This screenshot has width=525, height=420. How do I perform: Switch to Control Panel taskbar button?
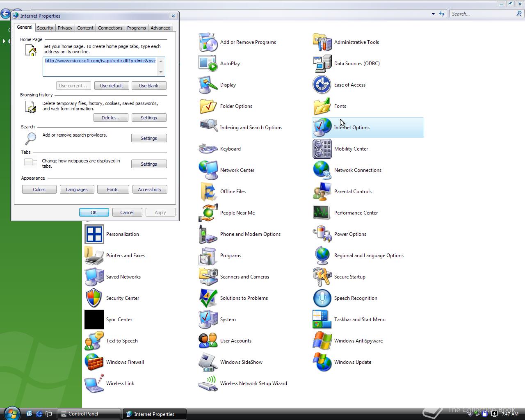(x=89, y=414)
